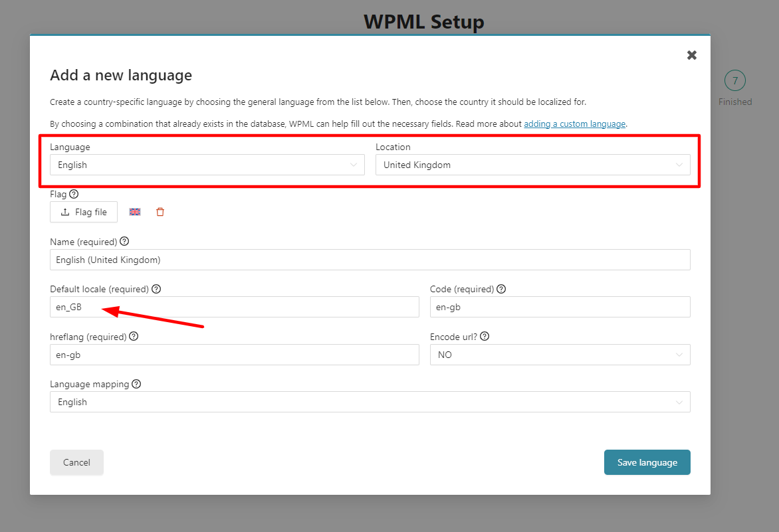Screen dimensions: 779x532
Task: Click hreflang help question mark icon
Action: click(134, 337)
